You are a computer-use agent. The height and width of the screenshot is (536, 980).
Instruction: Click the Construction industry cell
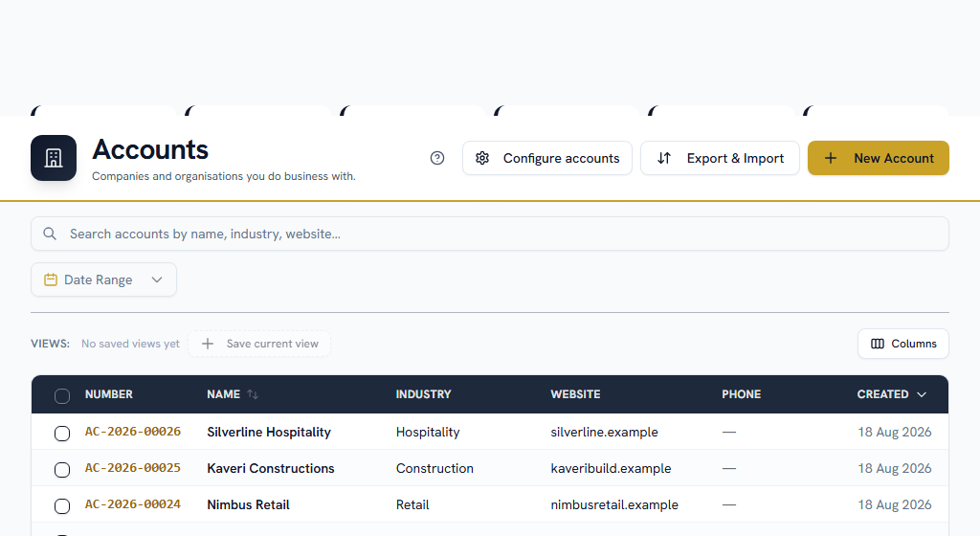(x=434, y=469)
